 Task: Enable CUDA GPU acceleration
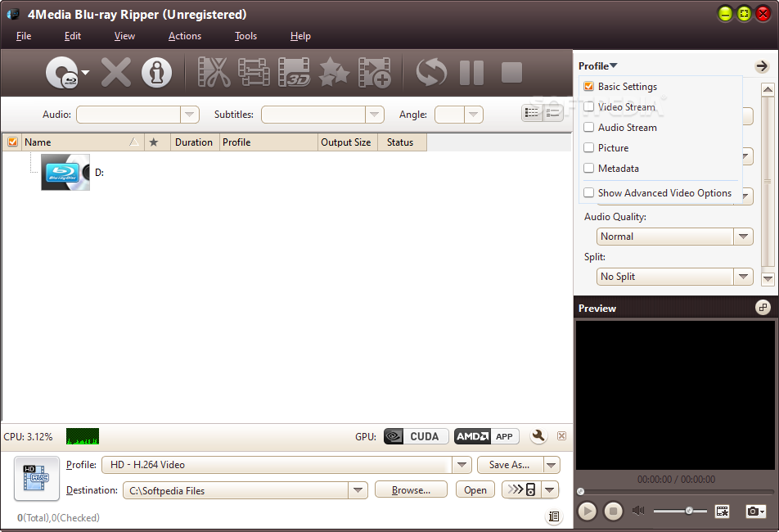(x=416, y=436)
